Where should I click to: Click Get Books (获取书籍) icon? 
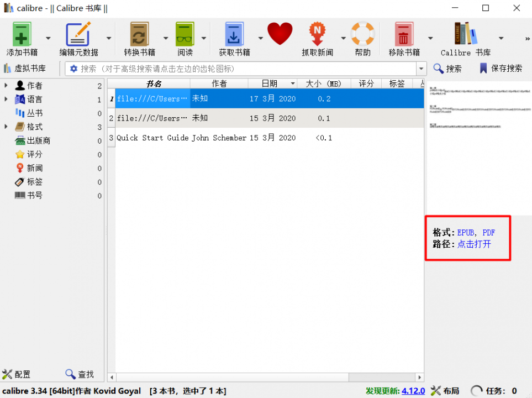pyautogui.click(x=234, y=34)
